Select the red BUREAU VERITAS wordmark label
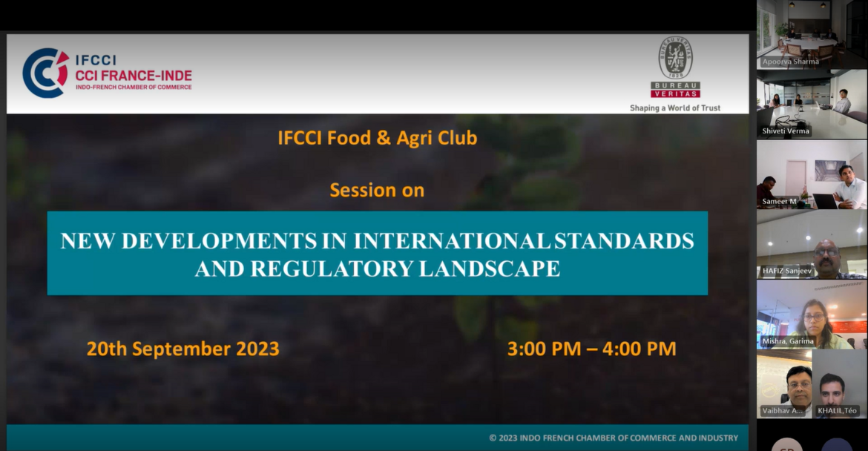 pyautogui.click(x=675, y=90)
